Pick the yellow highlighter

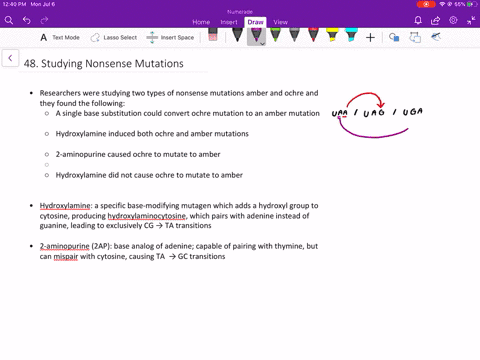[x=332, y=35]
